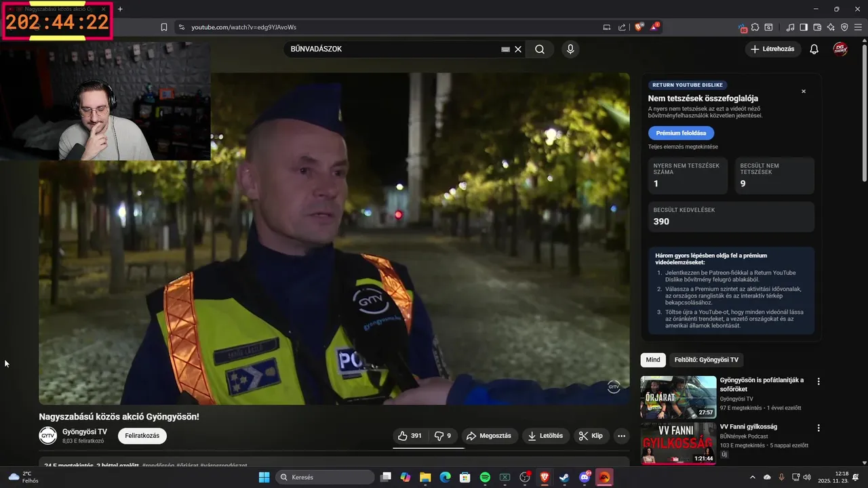Open the Spotify taskbar icon
Image resolution: width=868 pixels, height=488 pixels.
pyautogui.click(x=485, y=477)
